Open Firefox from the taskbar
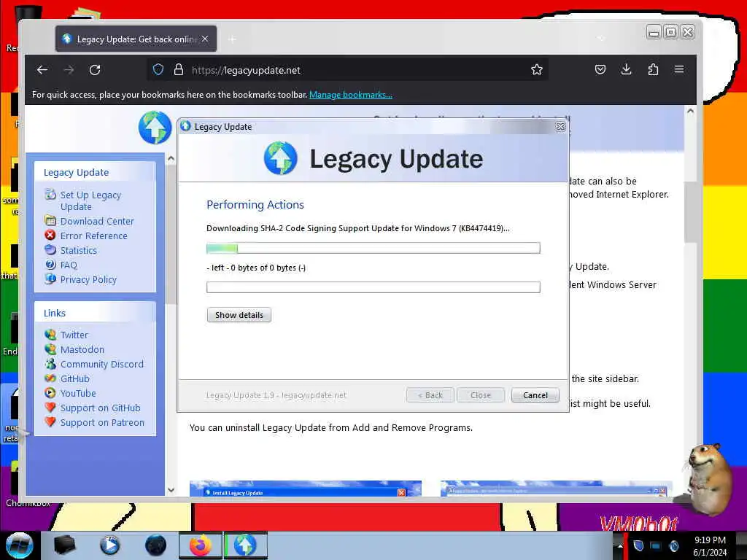Image resolution: width=747 pixels, height=560 pixels. click(201, 545)
